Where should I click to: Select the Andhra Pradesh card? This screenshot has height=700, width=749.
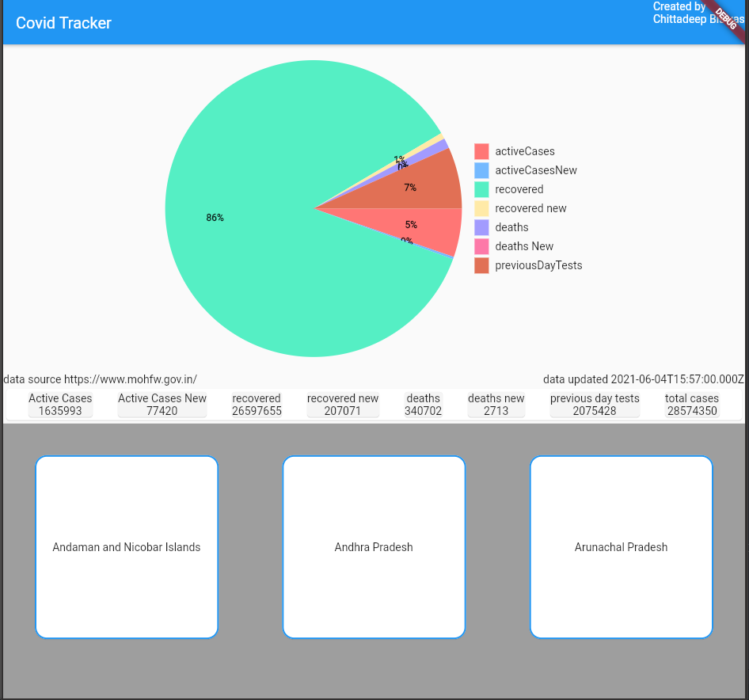374,546
